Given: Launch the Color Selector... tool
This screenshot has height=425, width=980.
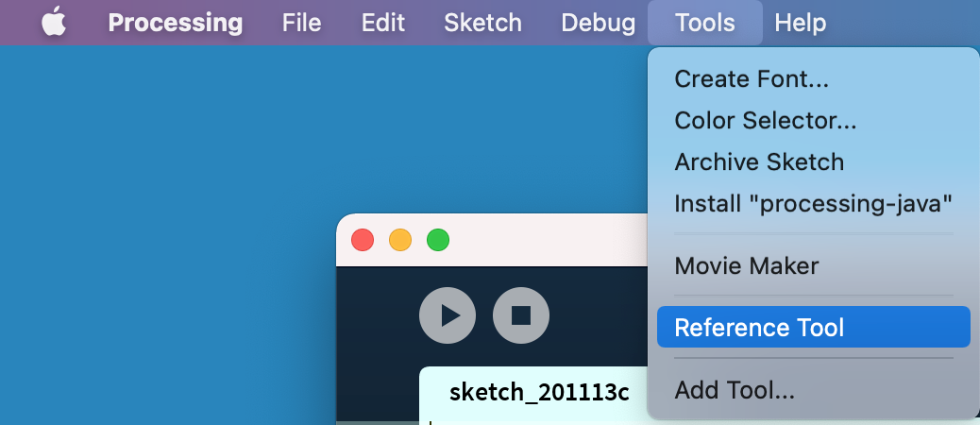Looking at the screenshot, I should [765, 121].
